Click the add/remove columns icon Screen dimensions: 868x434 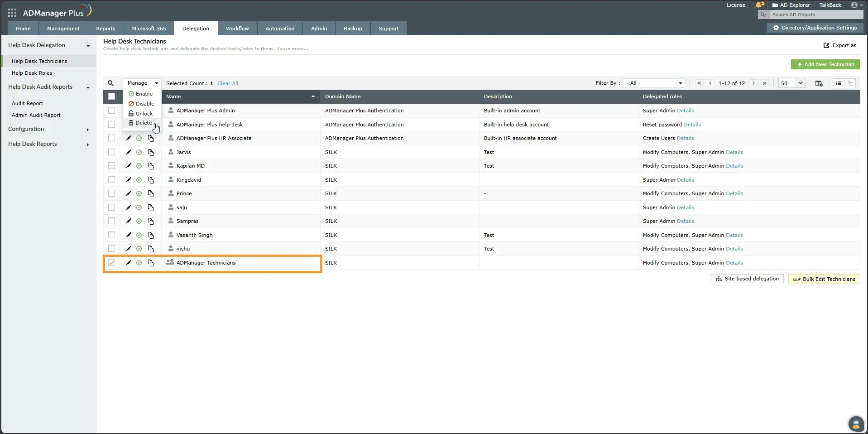pos(819,83)
